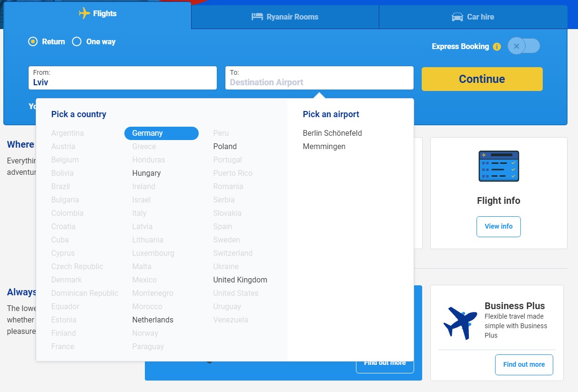Click the greyed-out Venezuela entry
578x392 pixels.
231,320
